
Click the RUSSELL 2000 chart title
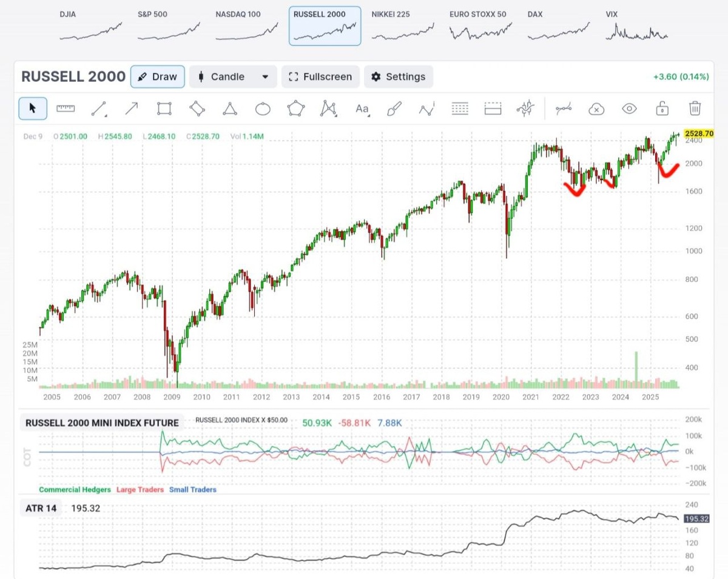73,77
